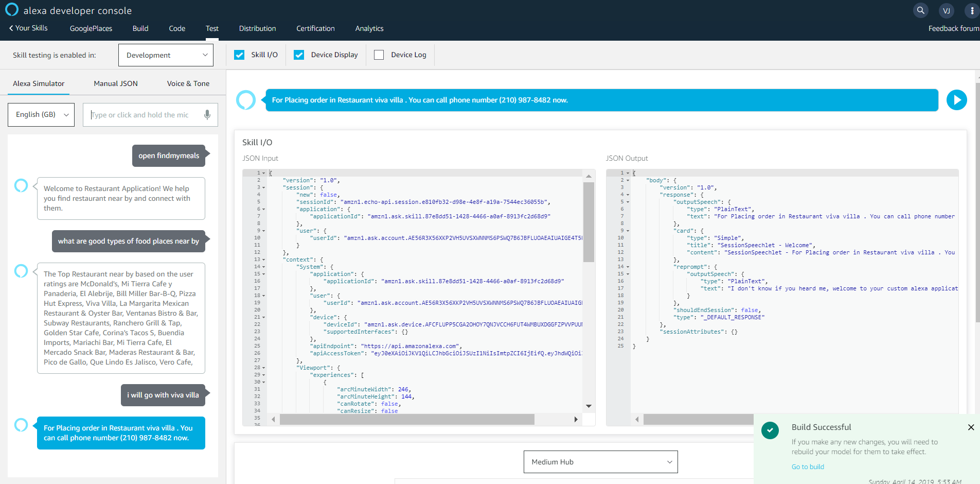The height and width of the screenshot is (484, 980).
Task: Toggle the Skill I/O checkbox
Action: coord(239,55)
